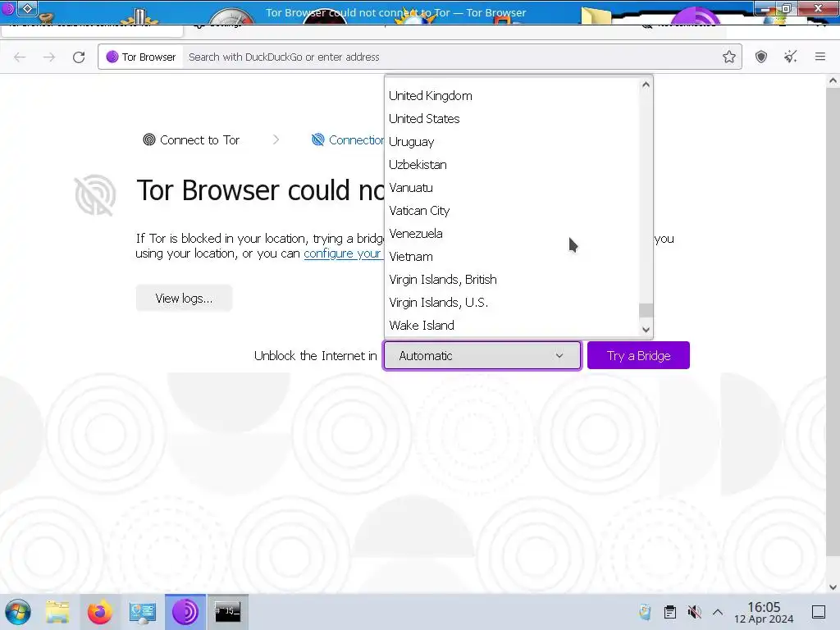Click the Connection breadcrumb step
The height and width of the screenshot is (630, 840).
click(348, 140)
